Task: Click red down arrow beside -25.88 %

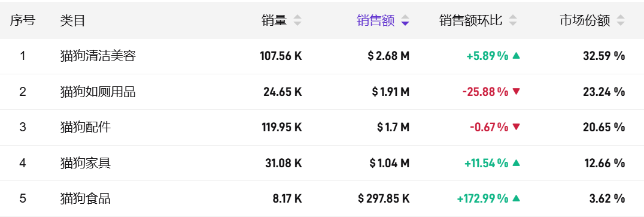Action: tap(517, 92)
